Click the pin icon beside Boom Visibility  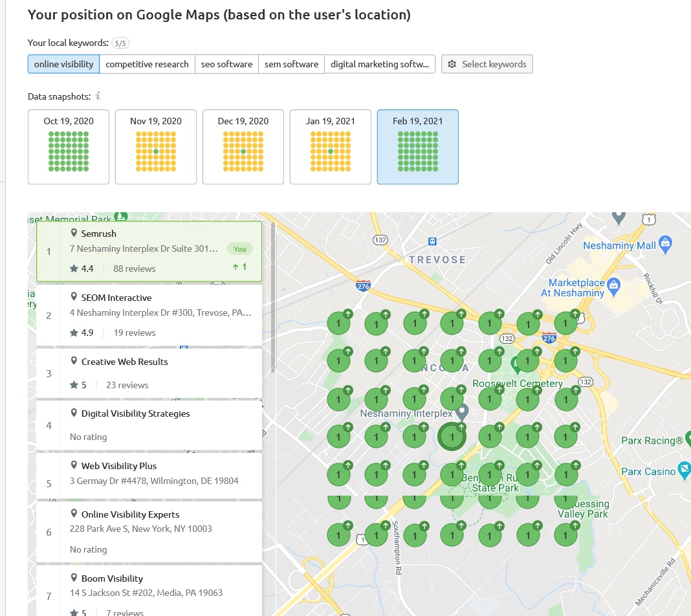click(x=74, y=578)
